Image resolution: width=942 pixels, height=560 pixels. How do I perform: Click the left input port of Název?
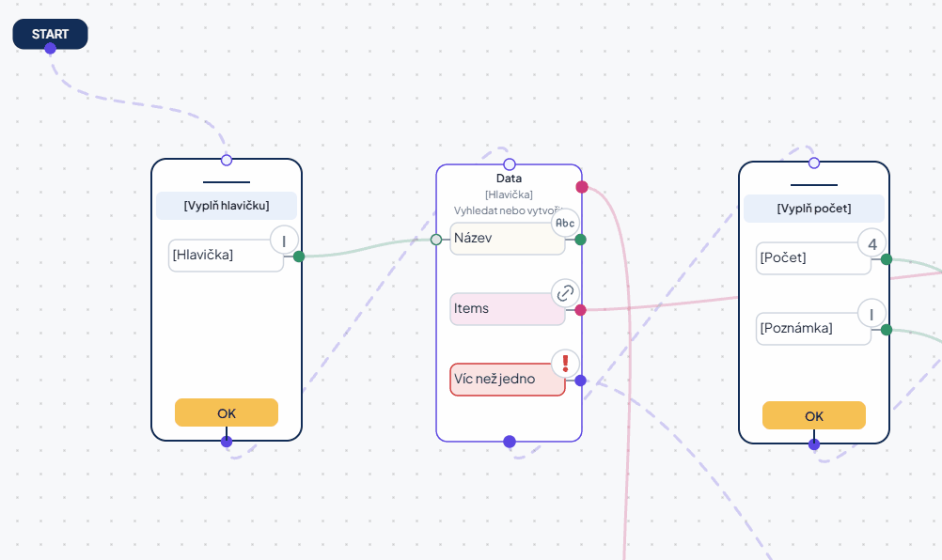pyautogui.click(x=436, y=241)
